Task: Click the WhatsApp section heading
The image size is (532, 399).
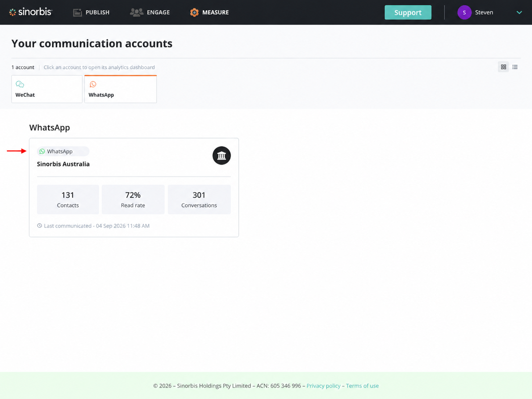Action: click(50, 127)
